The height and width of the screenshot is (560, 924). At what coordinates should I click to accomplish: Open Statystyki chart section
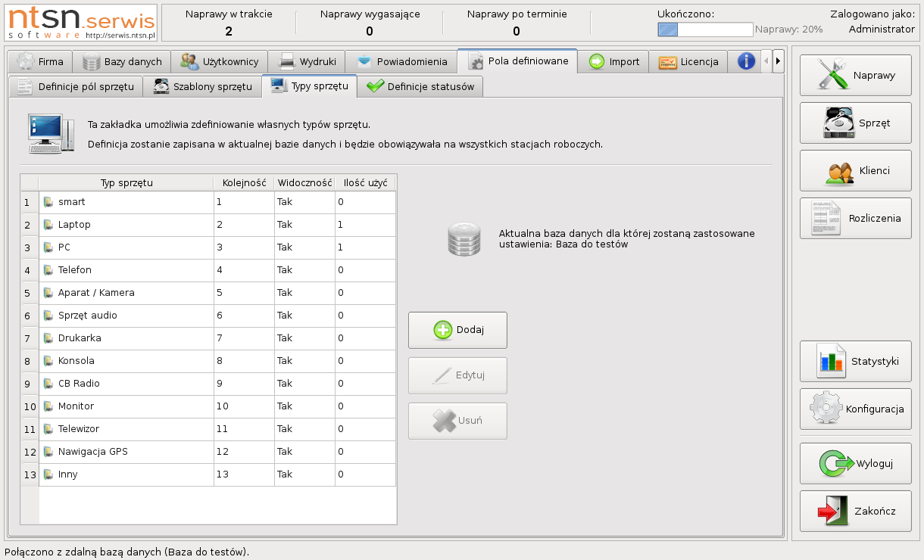click(x=855, y=361)
